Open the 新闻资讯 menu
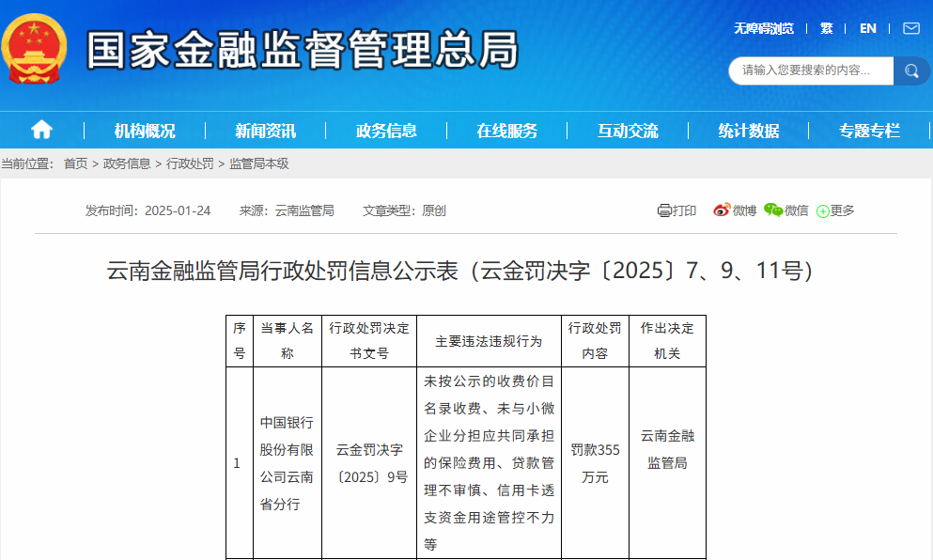This screenshot has height=560, width=933. pyautogui.click(x=265, y=131)
